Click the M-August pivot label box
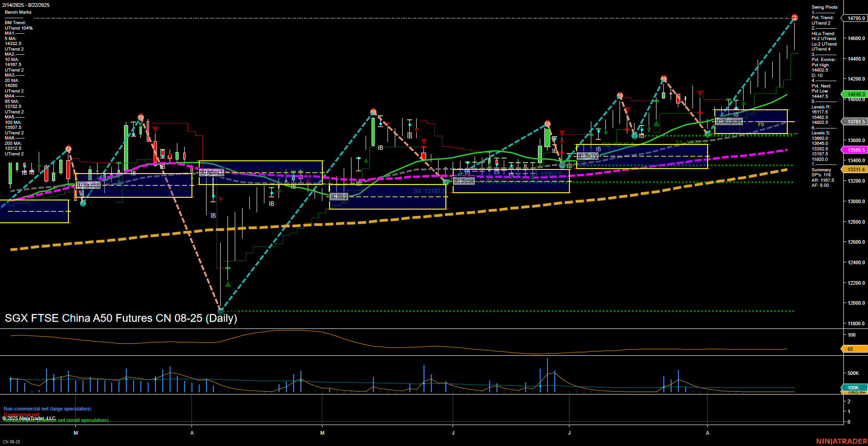868x446 pixels. pyautogui.click(x=729, y=121)
